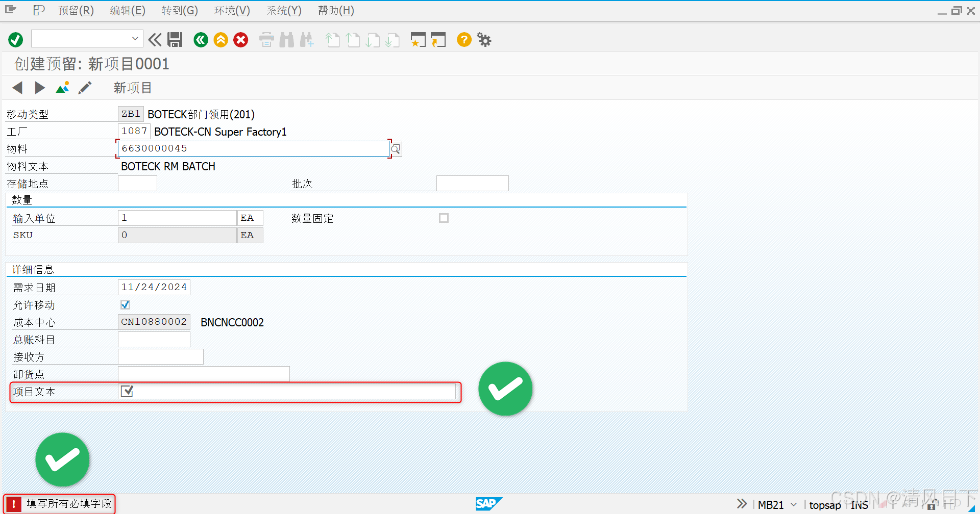The image size is (980, 514).
Task: Go back with the green Back icon
Action: 201,40
